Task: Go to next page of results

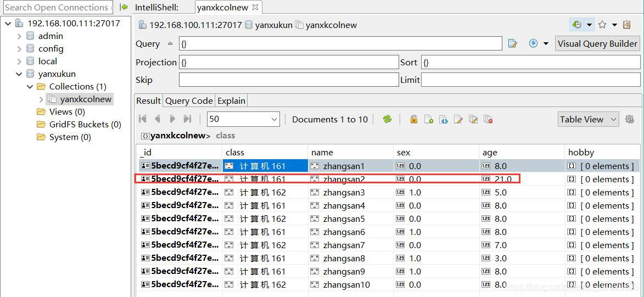Action: tap(172, 119)
